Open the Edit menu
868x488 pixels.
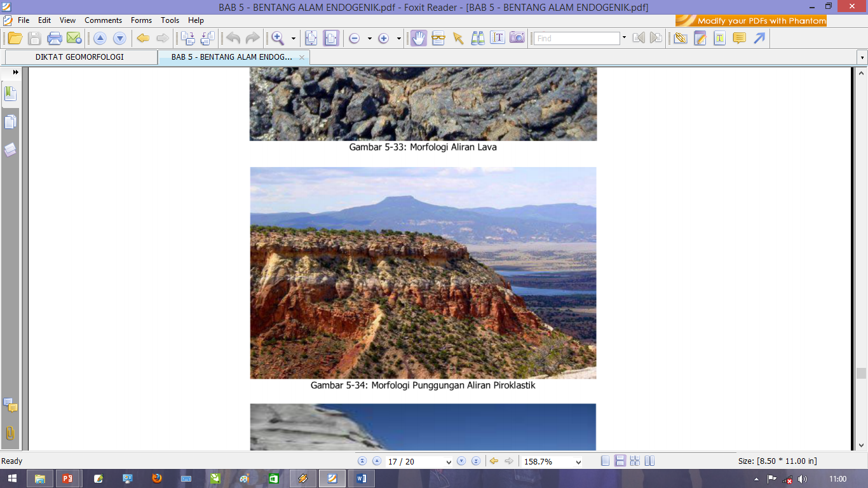pyautogui.click(x=44, y=20)
